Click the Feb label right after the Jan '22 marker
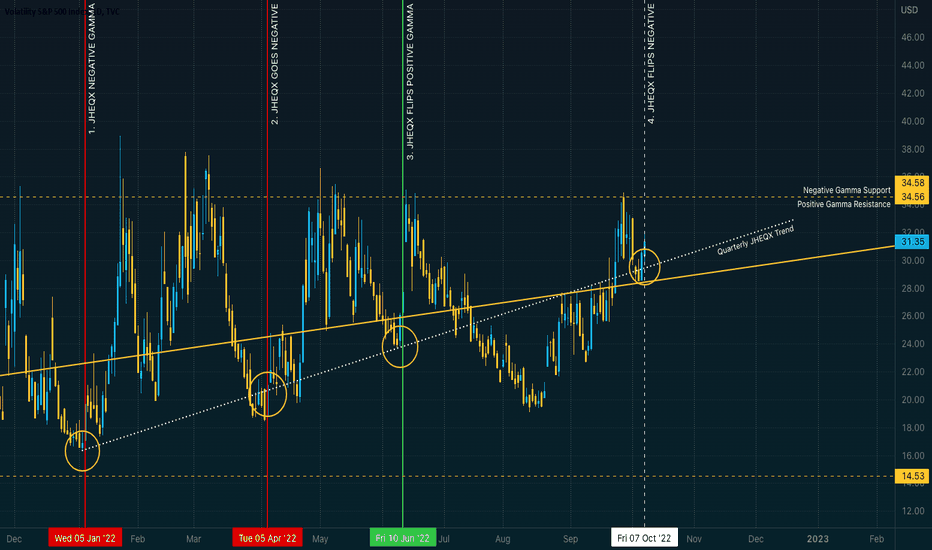This screenshot has width=932, height=550. (137, 539)
